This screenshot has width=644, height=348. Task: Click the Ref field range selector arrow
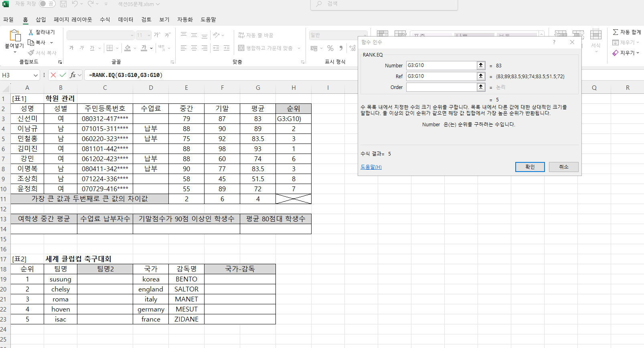(x=481, y=76)
